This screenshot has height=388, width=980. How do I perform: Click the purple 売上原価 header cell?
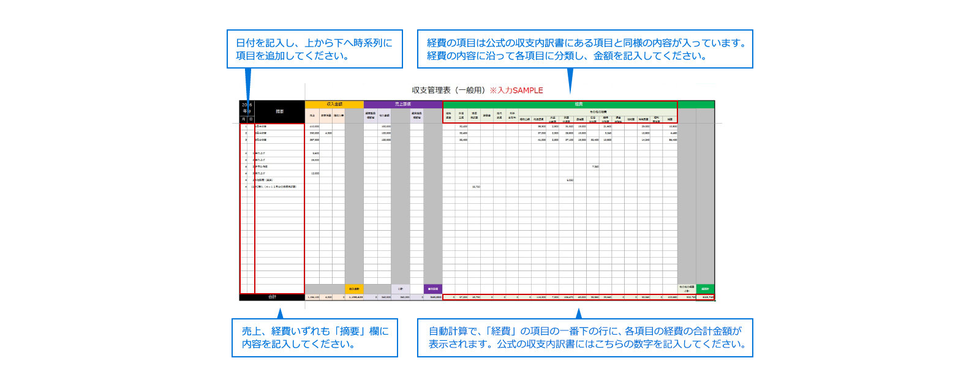(402, 104)
